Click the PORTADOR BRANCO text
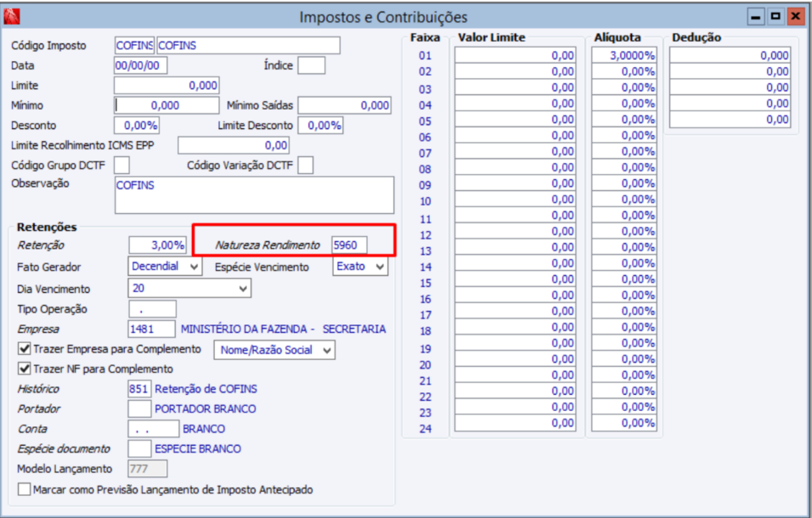This screenshot has width=812, height=518. (x=206, y=408)
